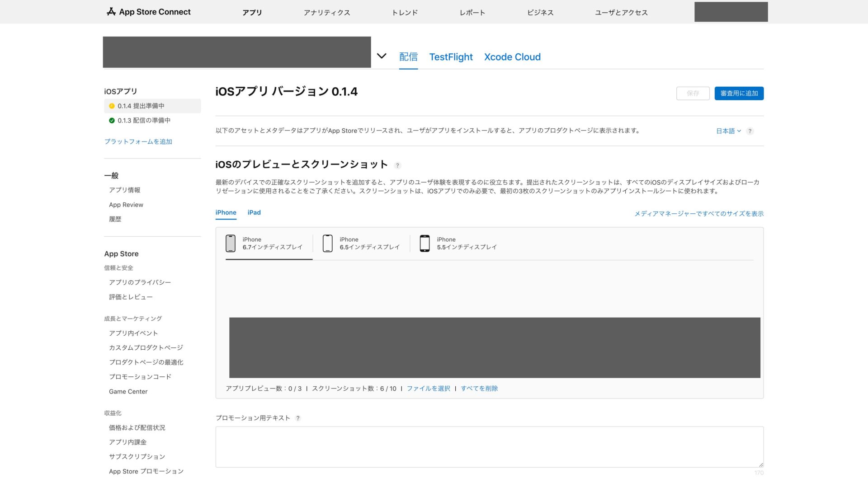Select iPhone 5.5インチディスプレイ device icon
868x483 pixels.
pyautogui.click(x=425, y=244)
